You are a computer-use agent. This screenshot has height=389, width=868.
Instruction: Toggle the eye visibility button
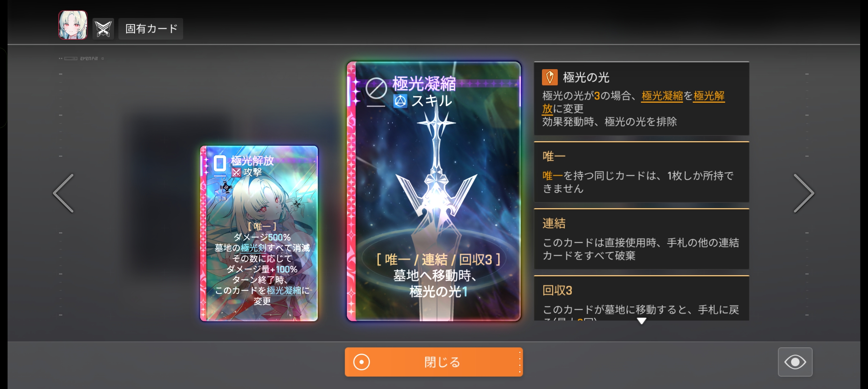tap(795, 362)
